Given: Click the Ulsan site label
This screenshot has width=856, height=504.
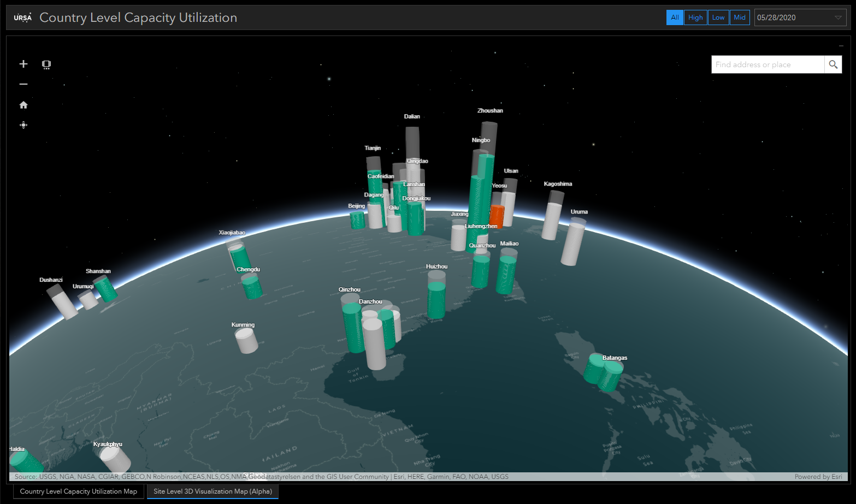Looking at the screenshot, I should (x=511, y=171).
